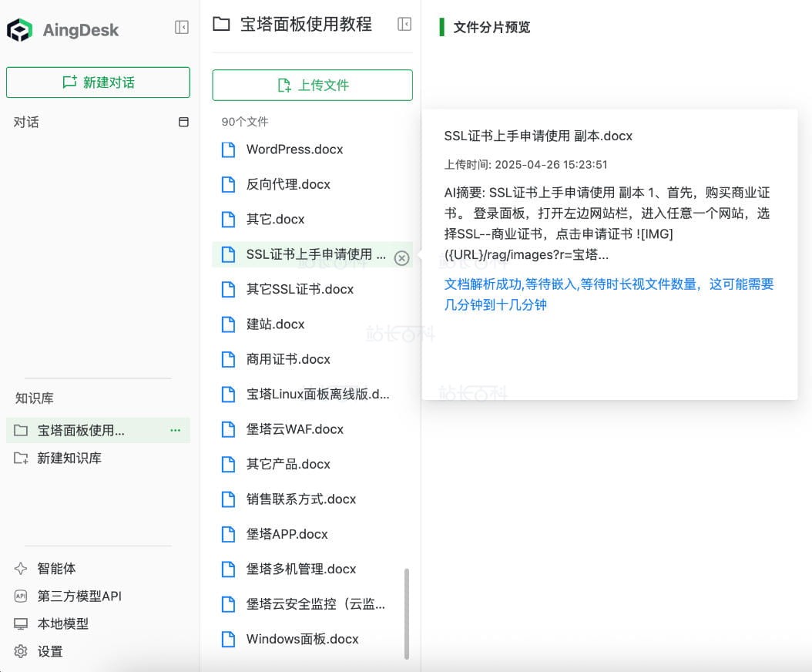Select WordPress.docx file
Viewport: 812px width, 672px height.
(312, 150)
